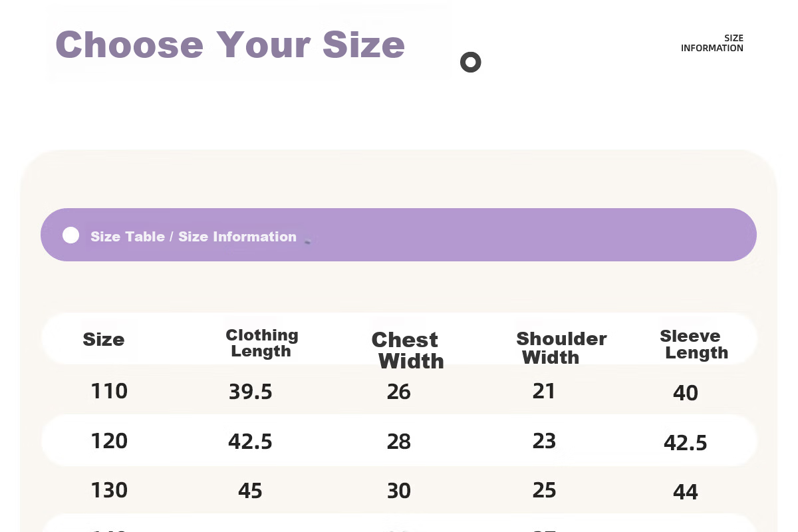Click the Shoulder Width column header
798x532 pixels.
561,348
